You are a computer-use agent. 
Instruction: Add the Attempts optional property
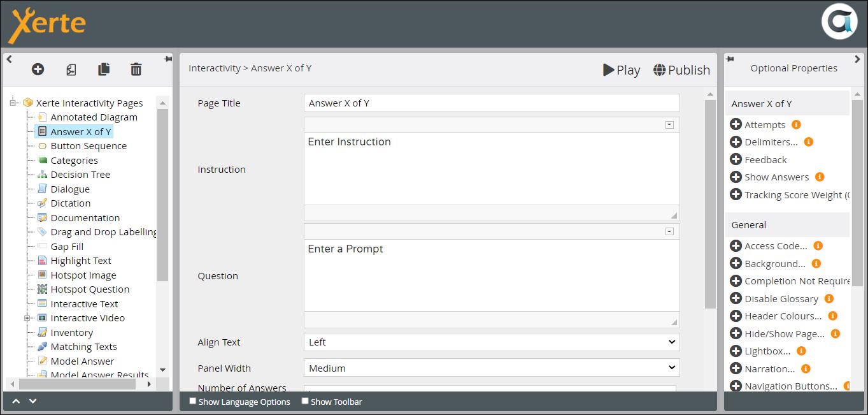click(x=736, y=125)
